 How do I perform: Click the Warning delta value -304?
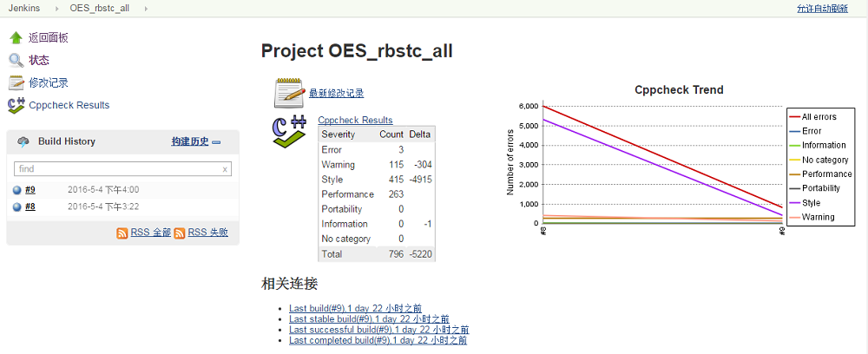pyautogui.click(x=423, y=165)
